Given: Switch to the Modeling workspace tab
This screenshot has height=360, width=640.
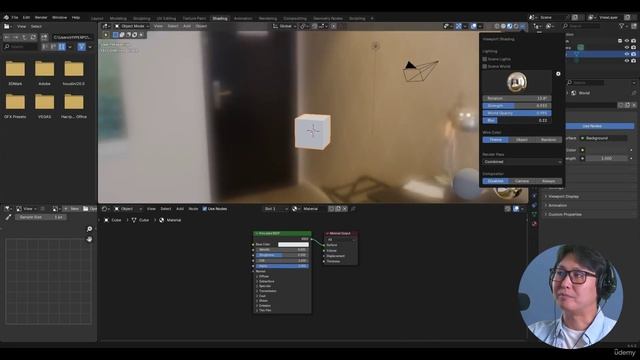Looking at the screenshot, I should click(118, 18).
